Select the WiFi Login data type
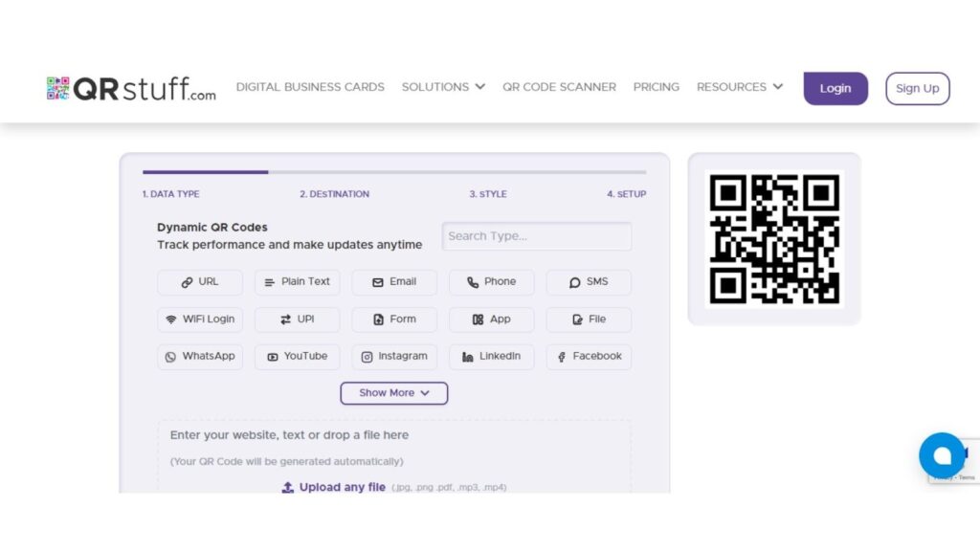Image resolution: width=980 pixels, height=551 pixels. [199, 320]
